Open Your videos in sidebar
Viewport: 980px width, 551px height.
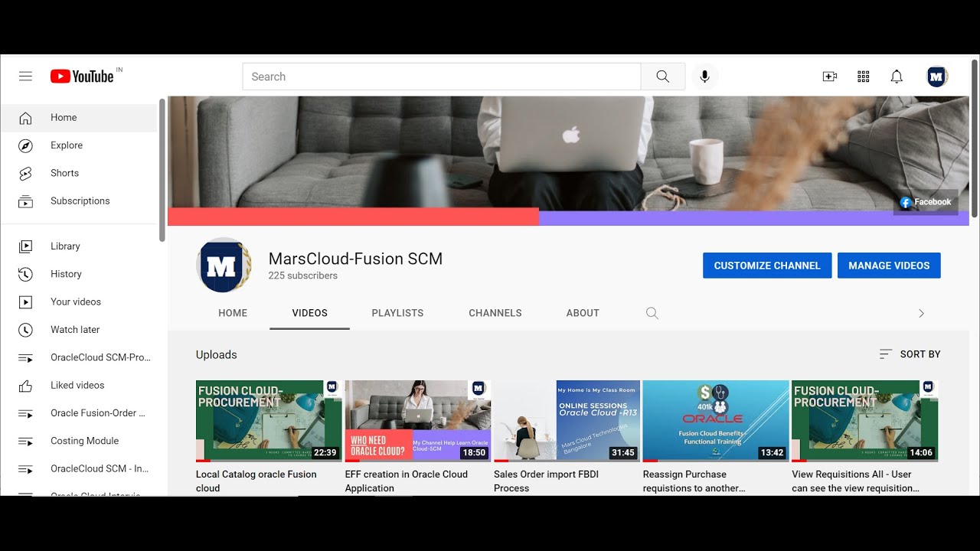click(x=80, y=302)
